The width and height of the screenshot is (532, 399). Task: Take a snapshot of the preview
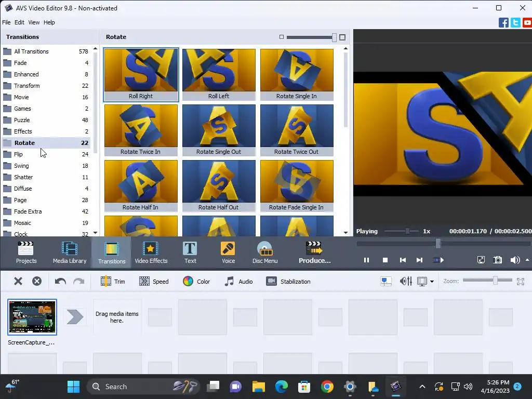[497, 260]
